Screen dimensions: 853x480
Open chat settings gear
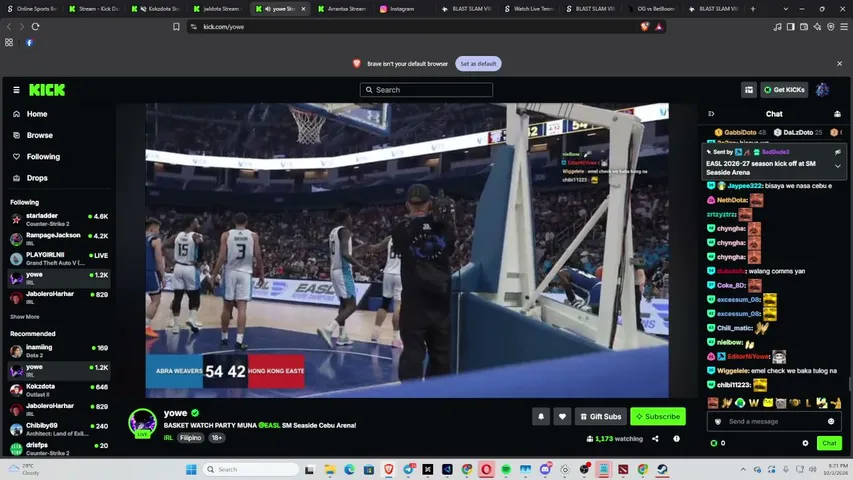[805, 443]
